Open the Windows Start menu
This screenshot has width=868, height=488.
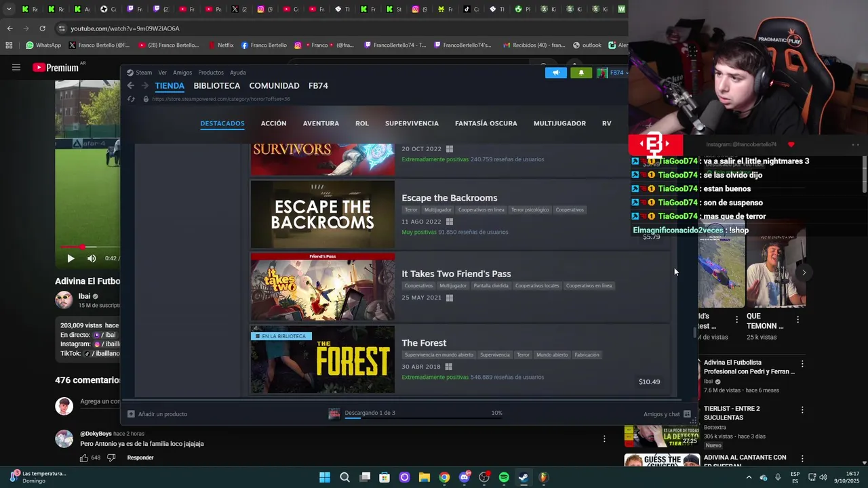coord(325,477)
